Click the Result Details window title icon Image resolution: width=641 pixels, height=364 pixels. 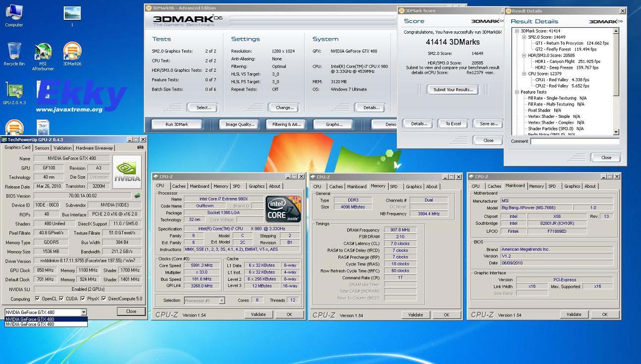click(x=508, y=11)
